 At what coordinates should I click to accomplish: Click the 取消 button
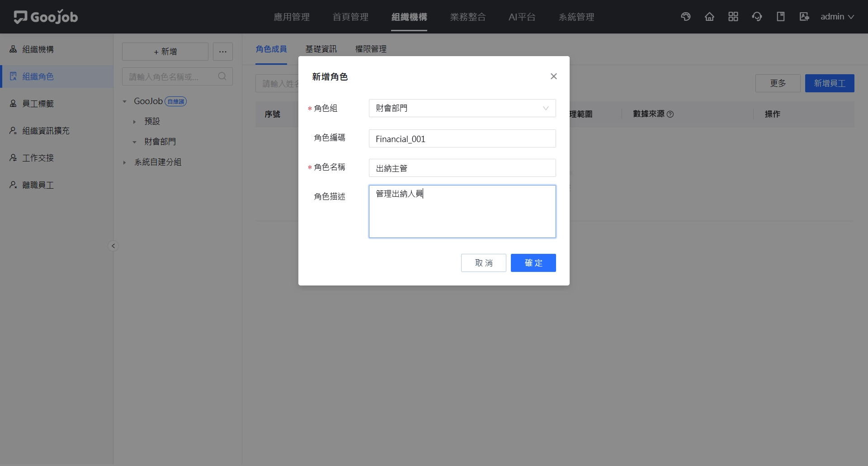484,263
